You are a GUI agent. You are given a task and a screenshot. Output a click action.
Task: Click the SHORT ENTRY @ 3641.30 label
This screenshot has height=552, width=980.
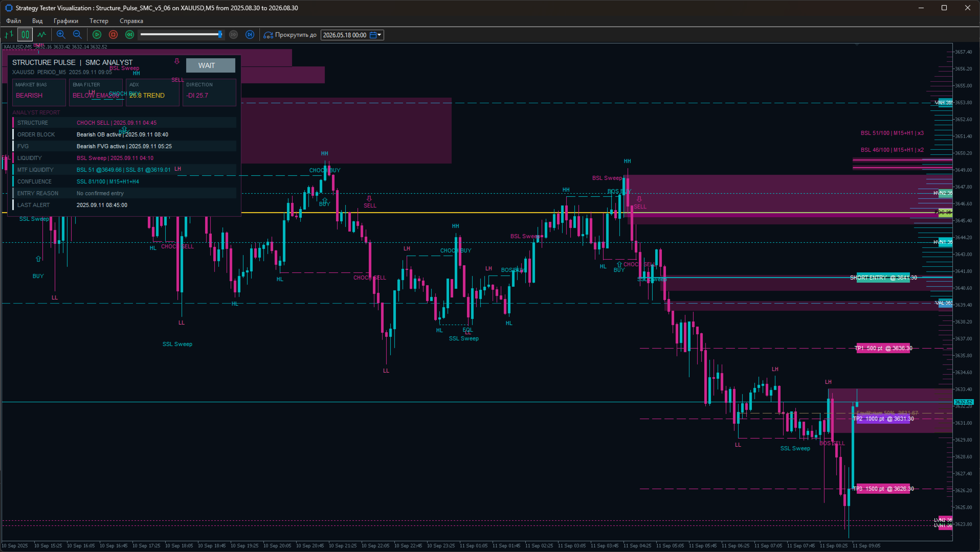pos(883,278)
